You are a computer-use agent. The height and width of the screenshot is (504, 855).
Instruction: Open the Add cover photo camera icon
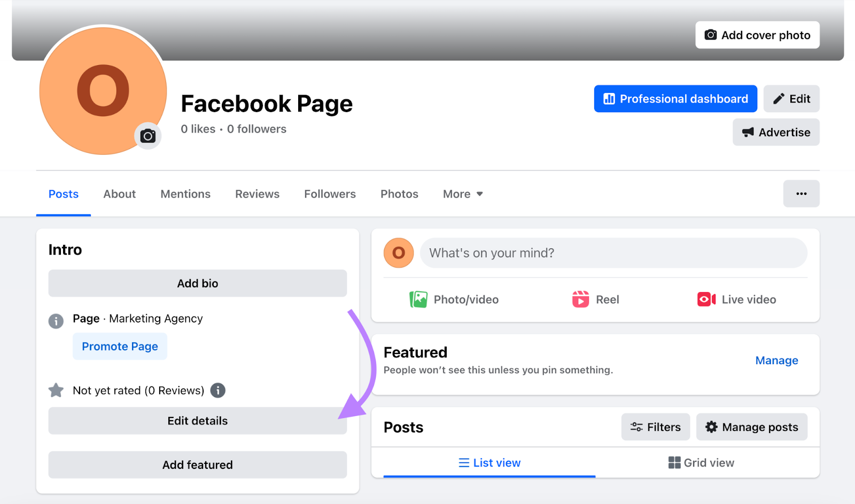coord(711,35)
